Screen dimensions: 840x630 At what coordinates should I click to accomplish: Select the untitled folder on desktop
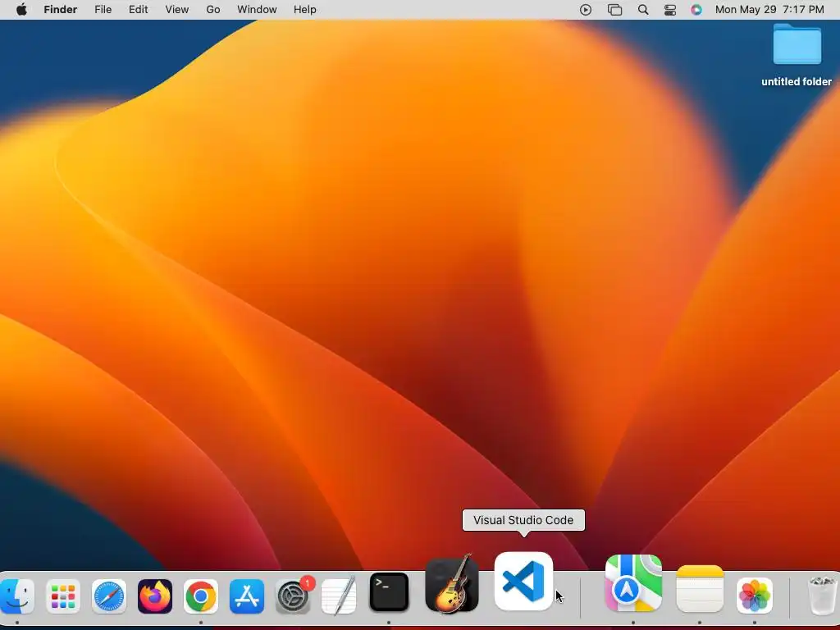pos(797,44)
